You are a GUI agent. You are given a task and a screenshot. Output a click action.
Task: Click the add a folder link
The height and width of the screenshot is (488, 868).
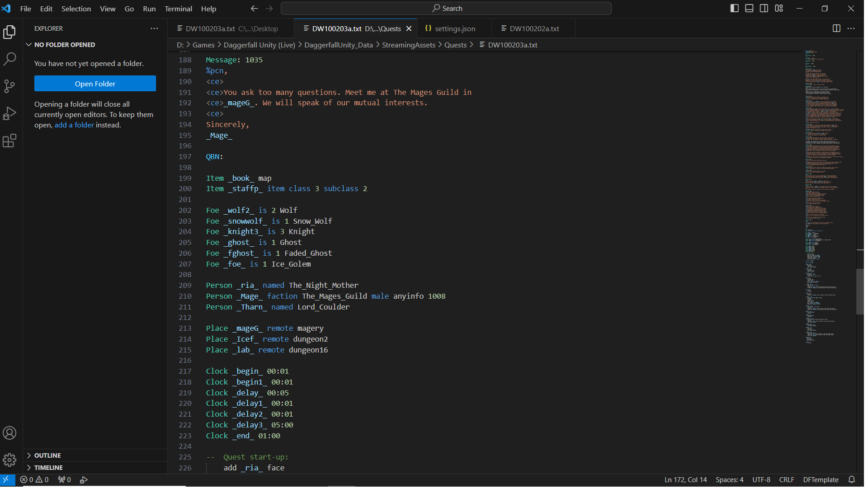74,125
